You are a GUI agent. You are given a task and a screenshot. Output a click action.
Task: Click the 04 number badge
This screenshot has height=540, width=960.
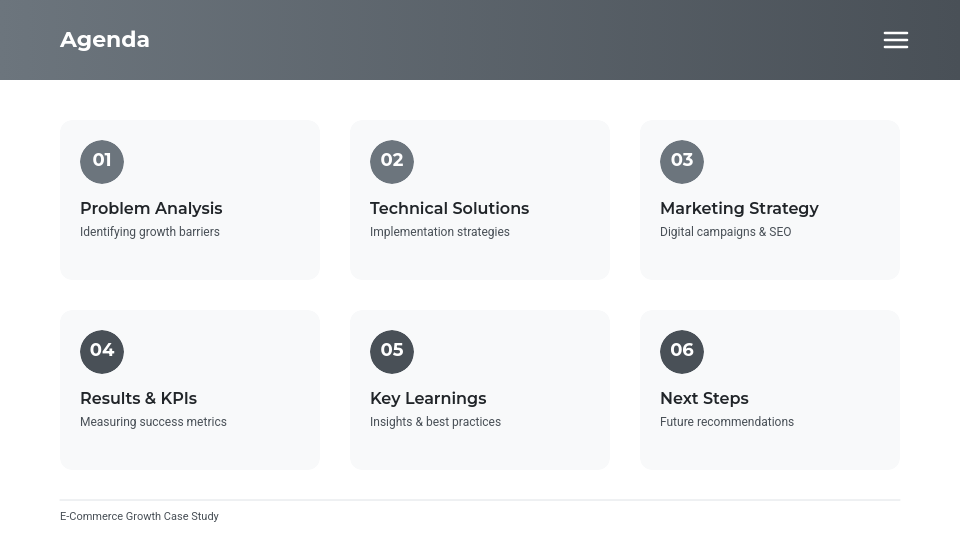coord(102,352)
